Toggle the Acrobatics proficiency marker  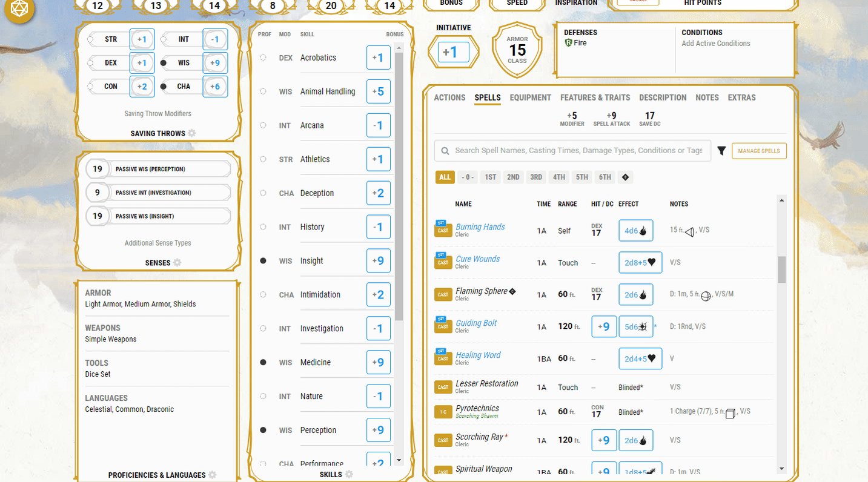[263, 58]
